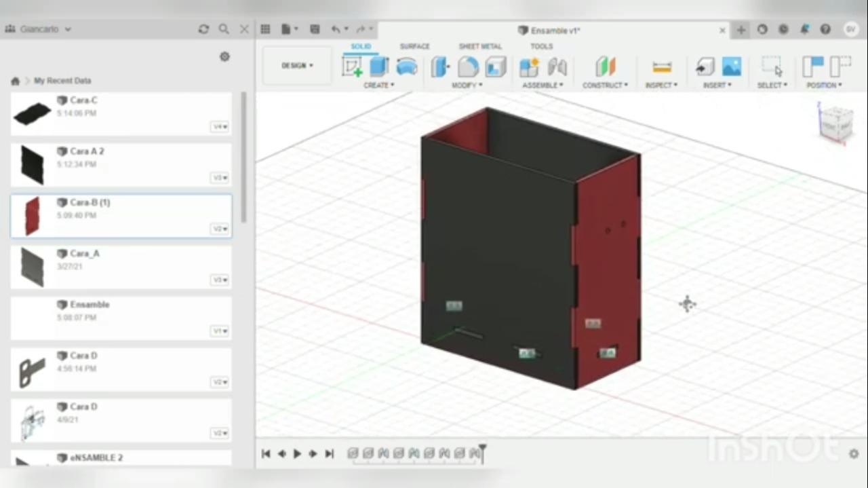
Task: Switch to the Surface tab
Action: tap(414, 46)
